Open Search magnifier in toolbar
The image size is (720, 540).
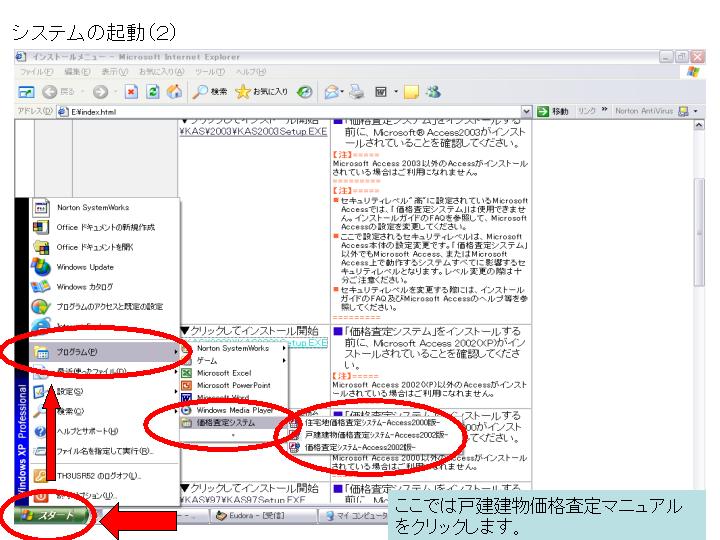[x=210, y=92]
